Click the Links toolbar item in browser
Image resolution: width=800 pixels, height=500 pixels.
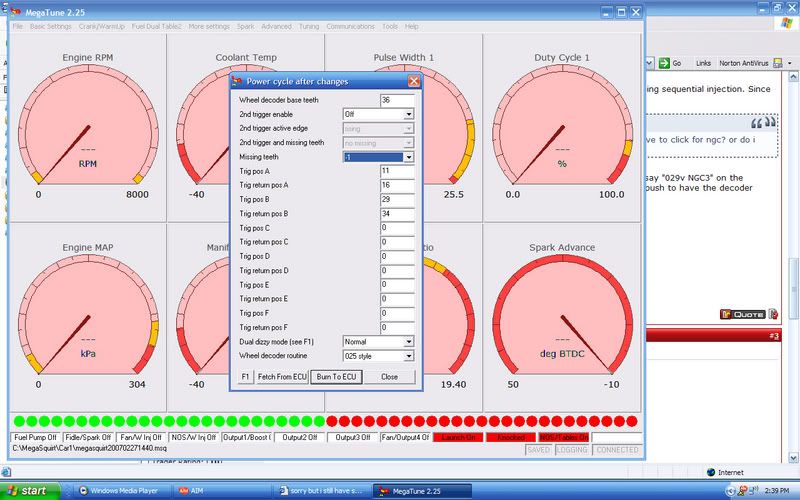click(703, 63)
